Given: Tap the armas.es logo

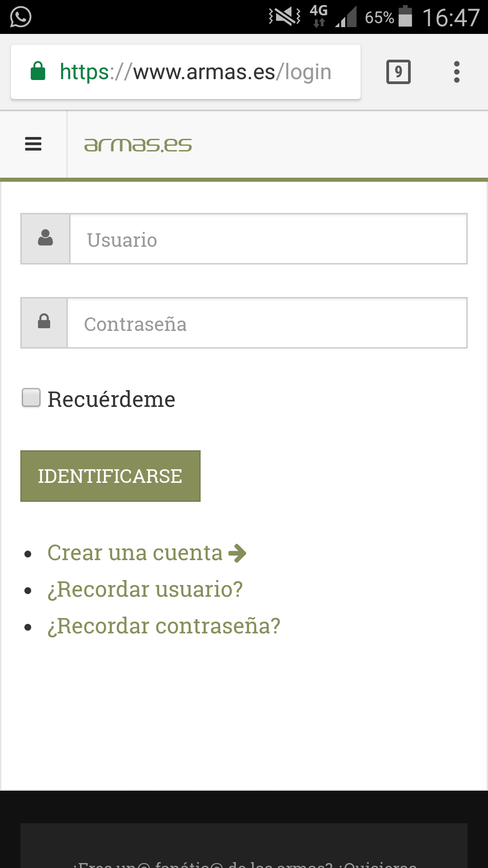Looking at the screenshot, I should point(138,145).
